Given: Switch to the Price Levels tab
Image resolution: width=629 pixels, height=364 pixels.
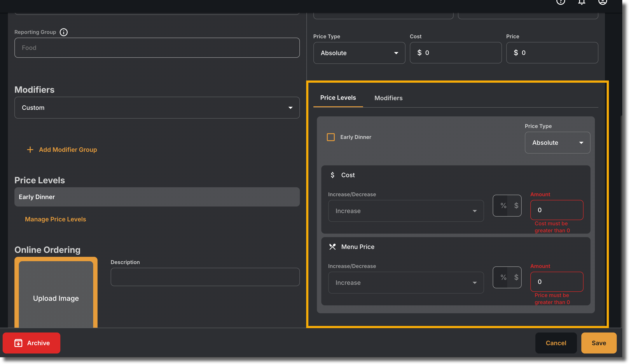Looking at the screenshot, I should 338,98.
